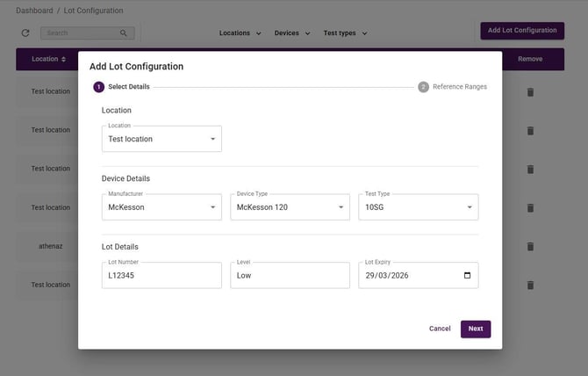The width and height of the screenshot is (588, 376).
Task: Click the Dashboard breadcrumb link
Action: coord(34,11)
